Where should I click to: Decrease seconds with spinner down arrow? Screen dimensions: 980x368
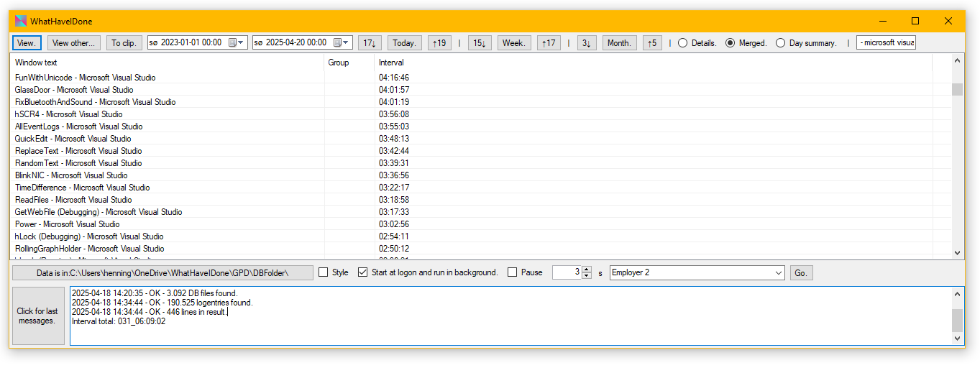click(x=587, y=277)
